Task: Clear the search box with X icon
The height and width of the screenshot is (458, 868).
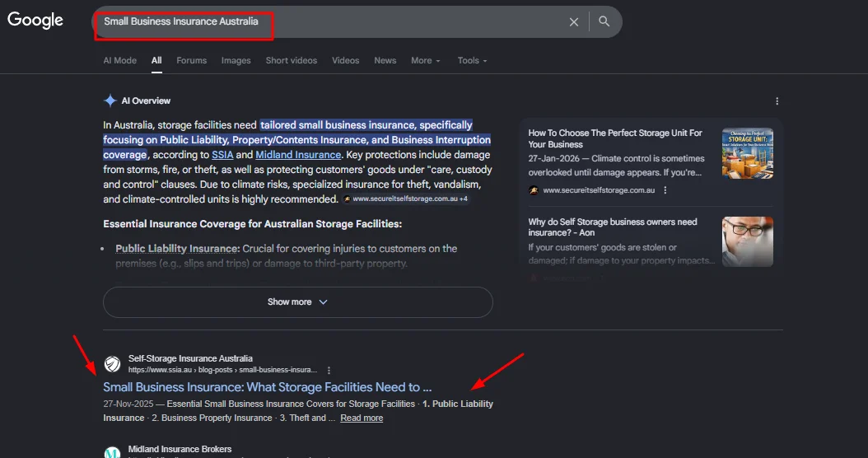Action: coord(574,22)
